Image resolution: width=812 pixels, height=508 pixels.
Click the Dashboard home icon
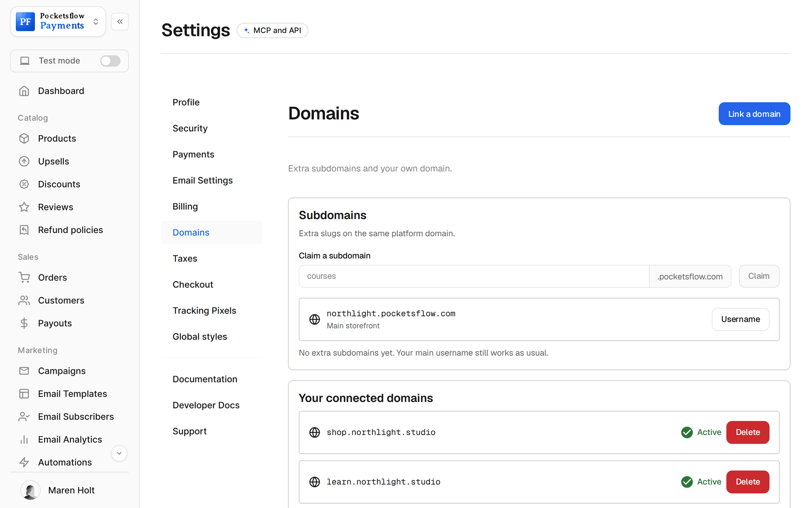(x=24, y=91)
